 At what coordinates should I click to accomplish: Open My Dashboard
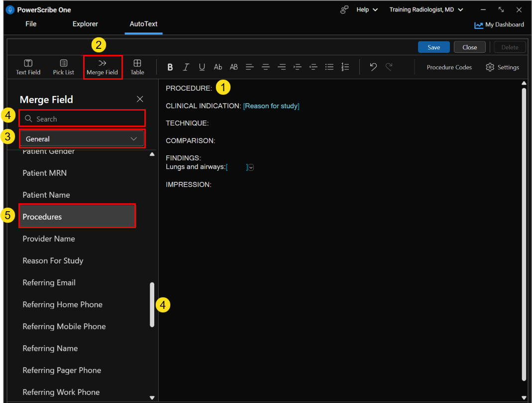pos(499,25)
